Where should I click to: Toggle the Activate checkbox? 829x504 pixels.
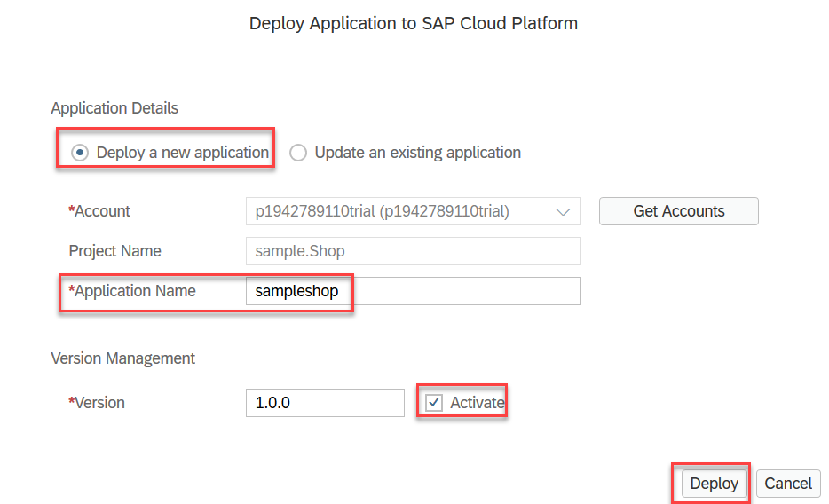(434, 403)
